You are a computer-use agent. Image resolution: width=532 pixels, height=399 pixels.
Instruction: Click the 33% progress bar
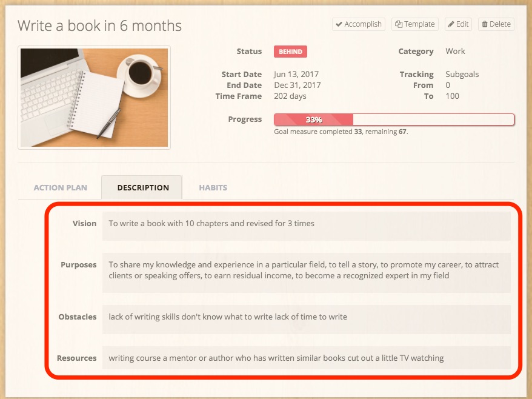click(x=394, y=119)
